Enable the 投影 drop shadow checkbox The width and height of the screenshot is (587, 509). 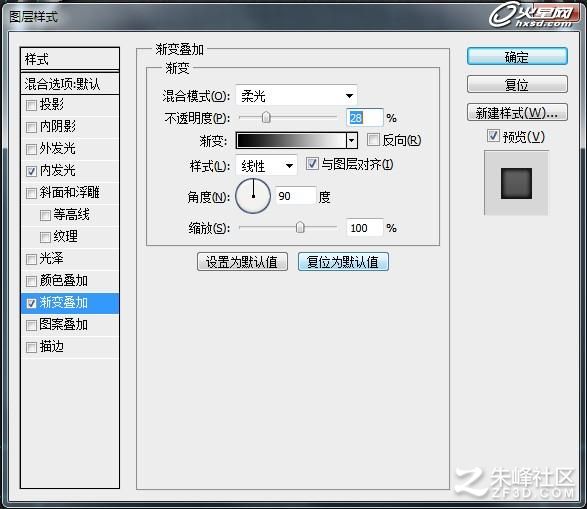pyautogui.click(x=31, y=105)
